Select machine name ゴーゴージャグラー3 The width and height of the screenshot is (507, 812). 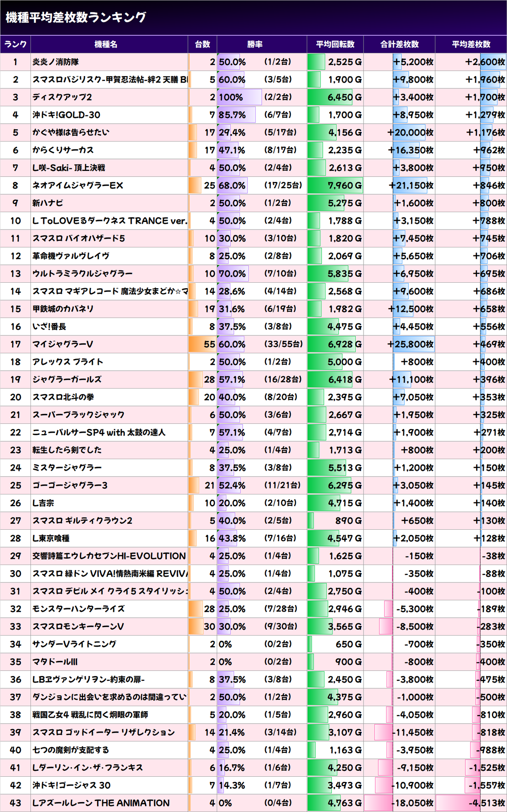coord(70,486)
